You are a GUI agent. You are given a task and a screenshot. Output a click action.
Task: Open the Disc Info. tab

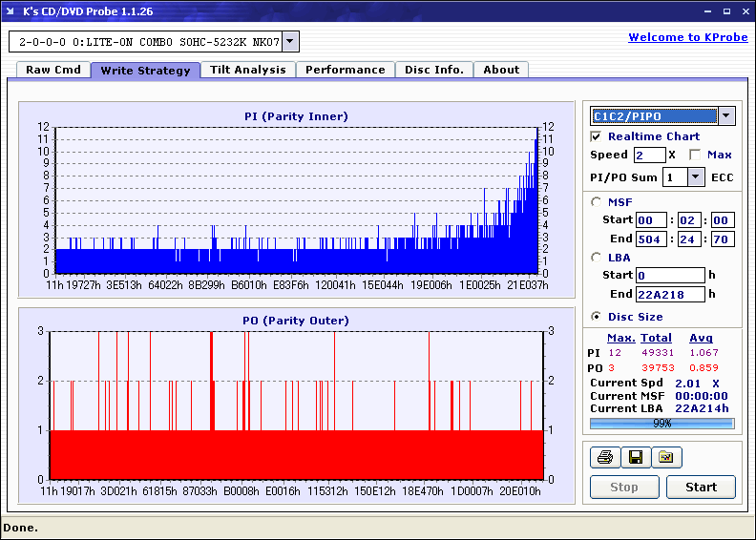point(433,70)
